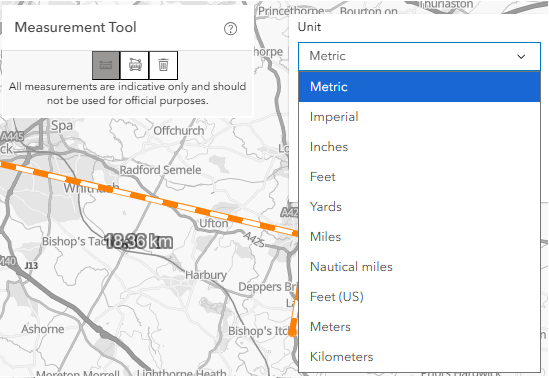The height and width of the screenshot is (378, 549).
Task: Select the distance measurement ruler tool
Action: click(x=106, y=65)
